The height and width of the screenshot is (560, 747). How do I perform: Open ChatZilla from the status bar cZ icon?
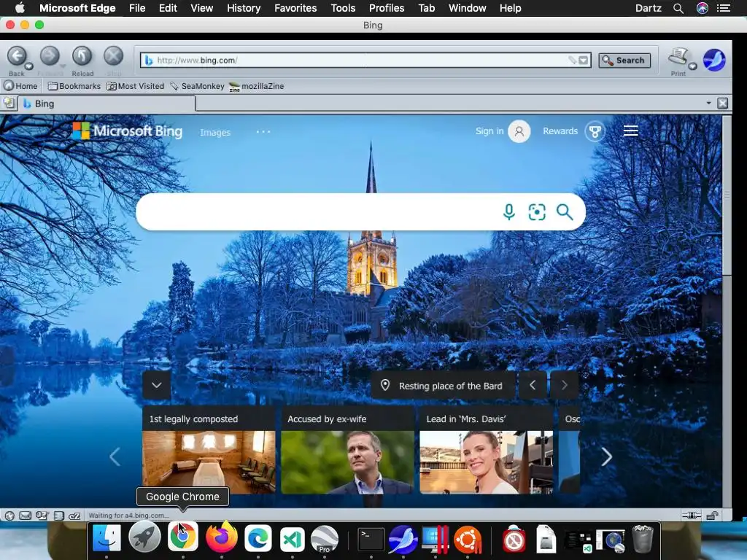click(x=74, y=516)
